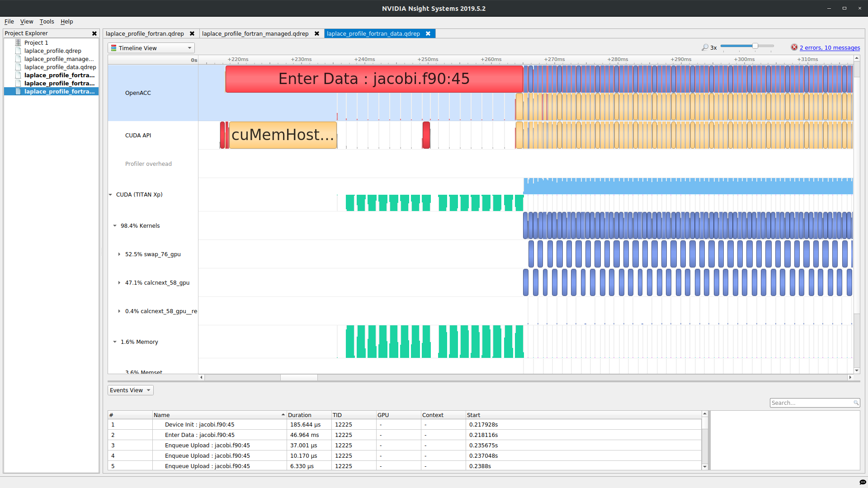Viewport: 868px width, 488px height.
Task: Expand the 47.1% calcnext_58_gpu row
Action: [119, 283]
